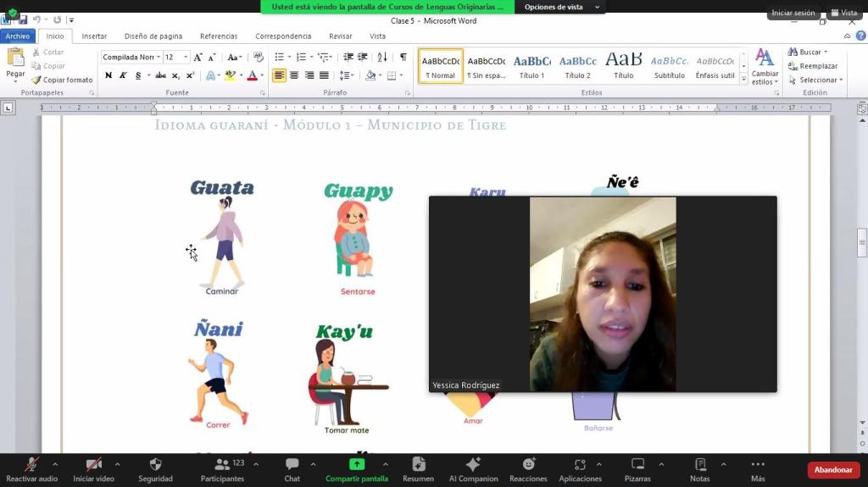Image resolution: width=868 pixels, height=487 pixels.
Task: Turn on camera with Iniciar video
Action: [93, 465]
